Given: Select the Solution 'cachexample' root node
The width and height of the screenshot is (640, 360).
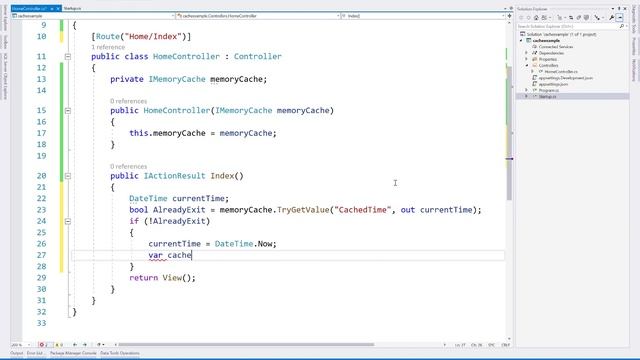Looking at the screenshot, I should pyautogui.click(x=561, y=34).
